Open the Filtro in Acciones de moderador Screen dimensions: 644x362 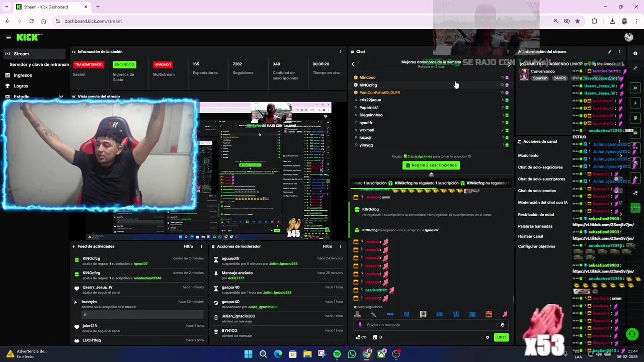328,246
